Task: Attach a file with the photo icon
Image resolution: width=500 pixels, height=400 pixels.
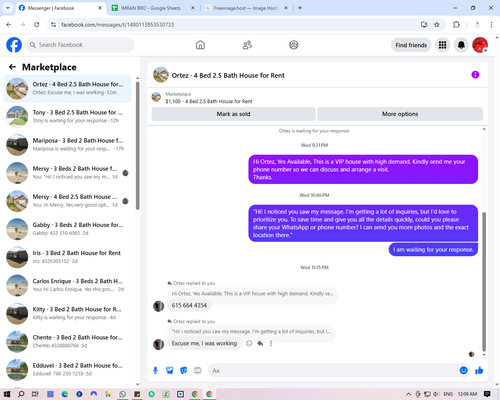Action: [x=170, y=370]
